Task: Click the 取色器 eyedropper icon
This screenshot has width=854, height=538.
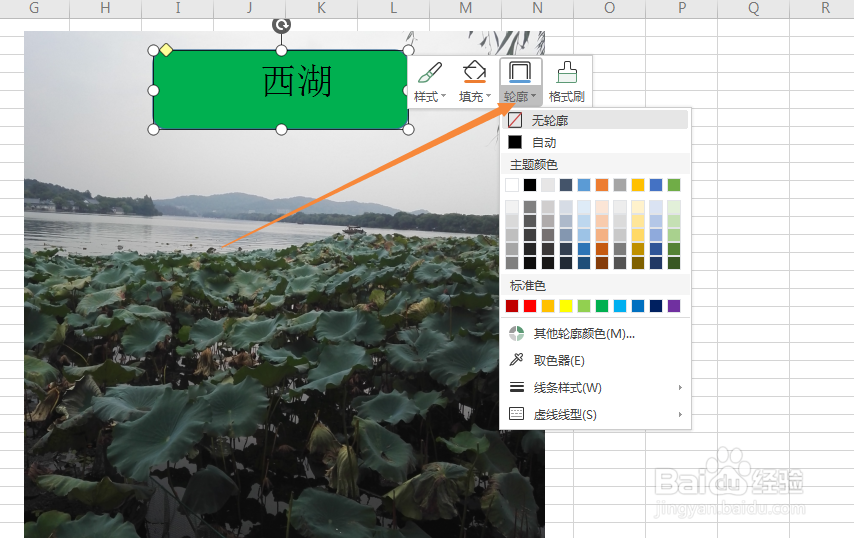Action: click(516, 360)
